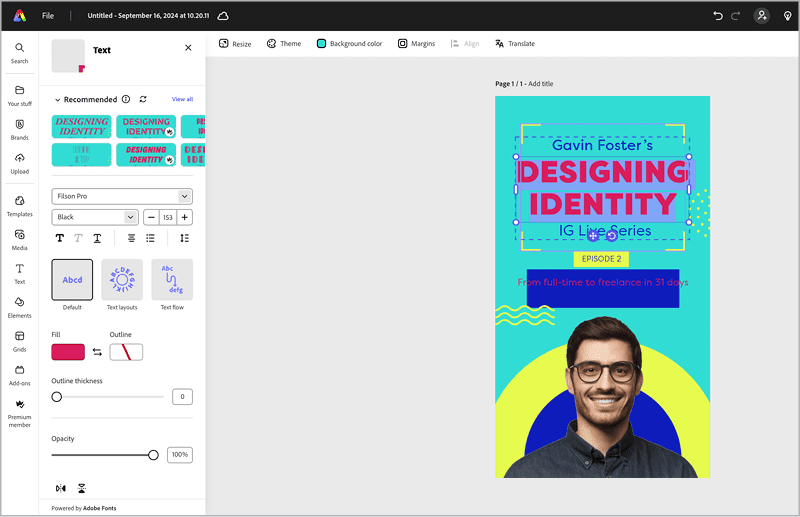This screenshot has width=800, height=517.
Task: Open the File menu
Action: coord(48,16)
